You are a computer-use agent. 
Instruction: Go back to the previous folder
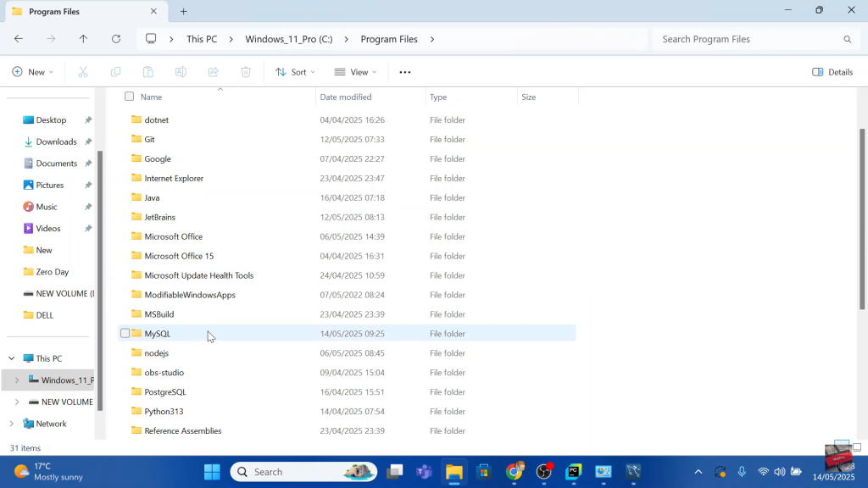[x=19, y=39]
